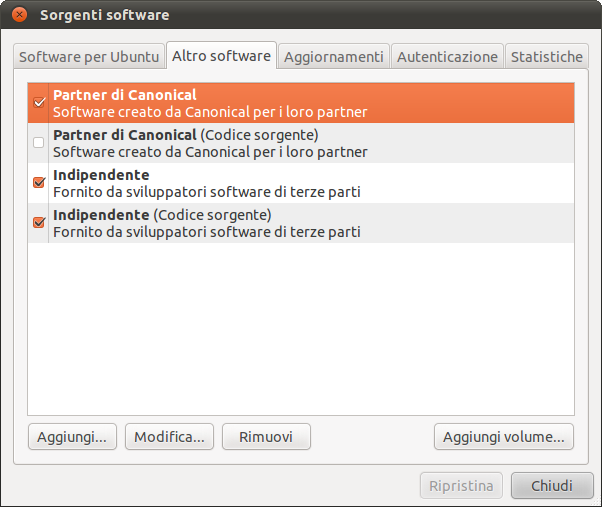Click the Ripristina button
This screenshot has width=602, height=507.
click(x=461, y=486)
